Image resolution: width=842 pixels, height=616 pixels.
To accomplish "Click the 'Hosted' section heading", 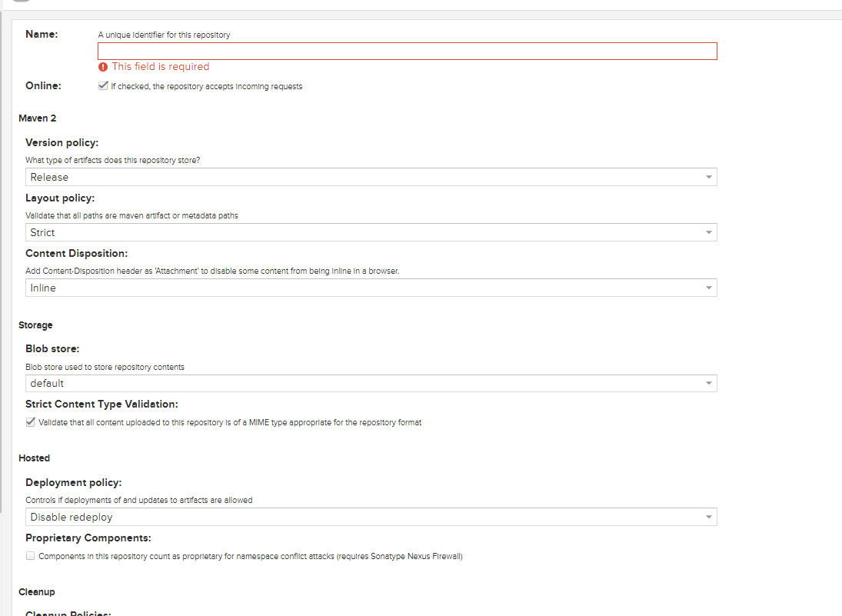I will click(34, 458).
